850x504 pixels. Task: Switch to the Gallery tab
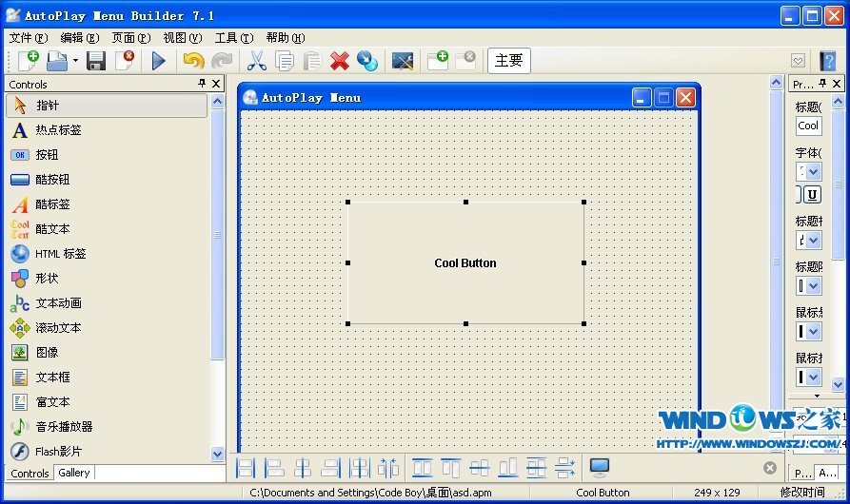(x=73, y=473)
